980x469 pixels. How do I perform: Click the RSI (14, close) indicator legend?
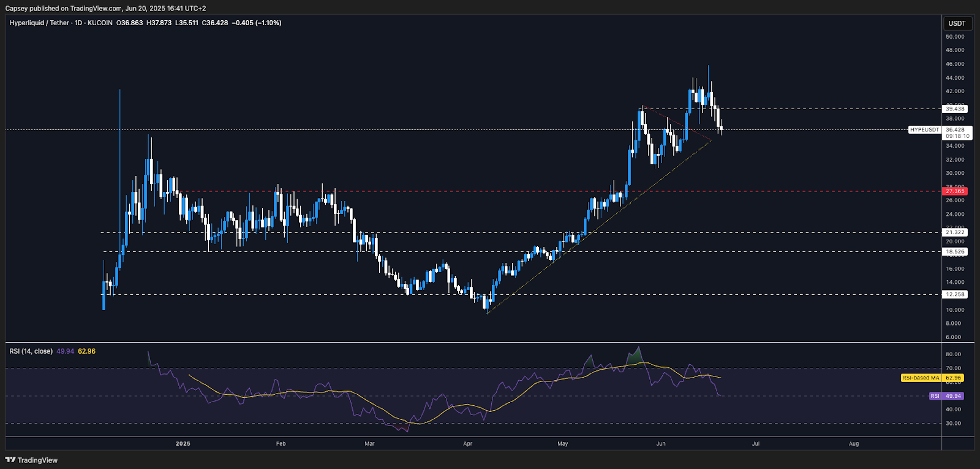[x=31, y=351]
